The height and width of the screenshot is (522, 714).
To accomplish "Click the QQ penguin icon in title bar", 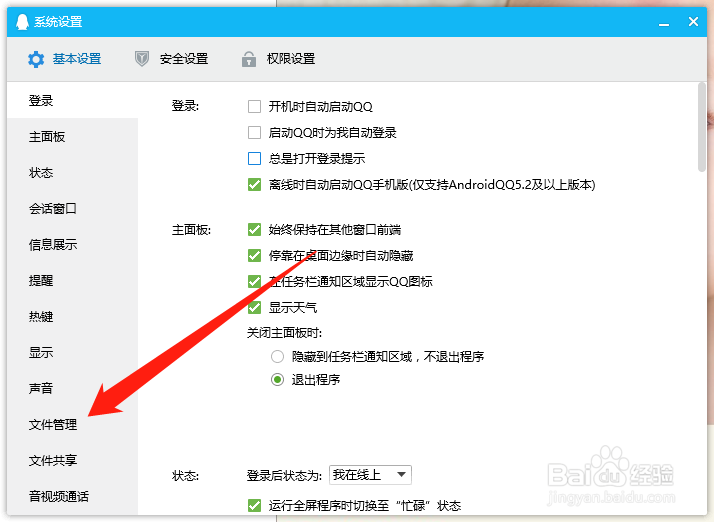I will click(x=22, y=22).
